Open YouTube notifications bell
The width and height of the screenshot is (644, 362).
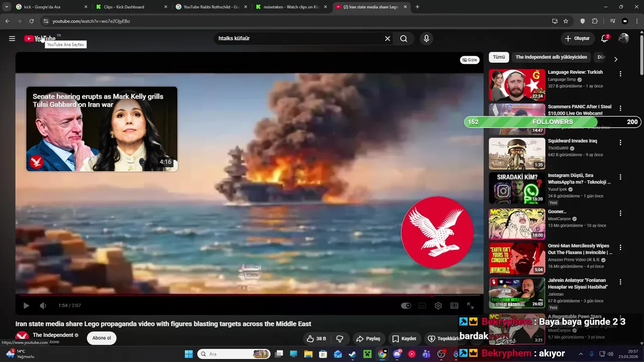click(605, 39)
